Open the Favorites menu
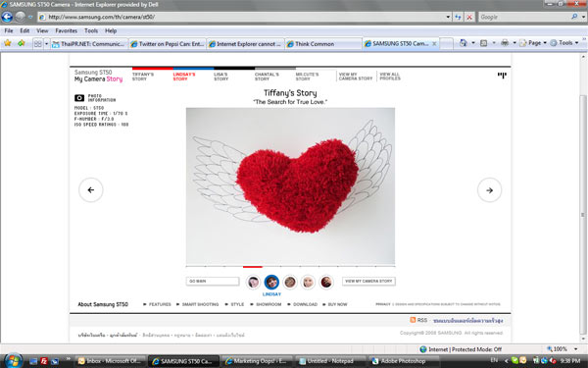Viewport: 588px width, 368px height. coord(66,30)
